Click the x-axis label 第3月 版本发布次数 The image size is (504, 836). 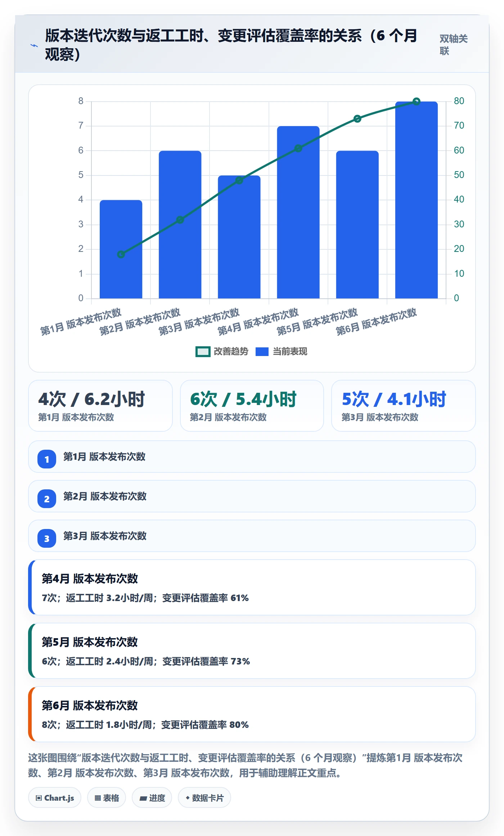[x=199, y=322]
